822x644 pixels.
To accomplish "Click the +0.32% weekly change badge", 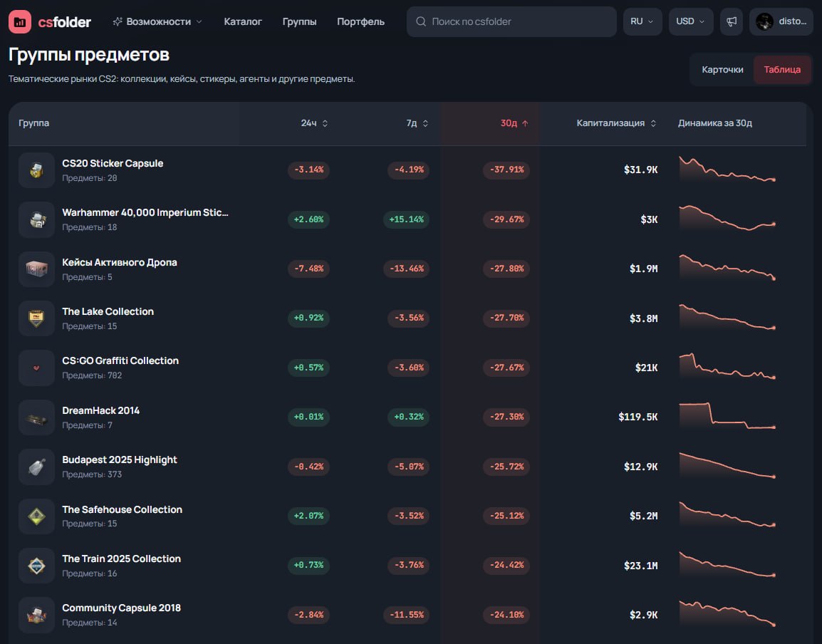I will (x=409, y=417).
